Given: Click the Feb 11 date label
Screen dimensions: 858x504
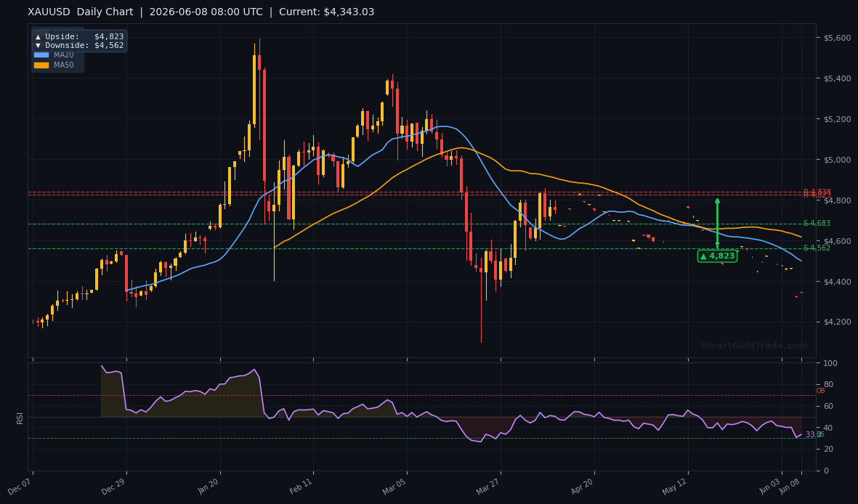Looking at the screenshot, I should point(302,485).
